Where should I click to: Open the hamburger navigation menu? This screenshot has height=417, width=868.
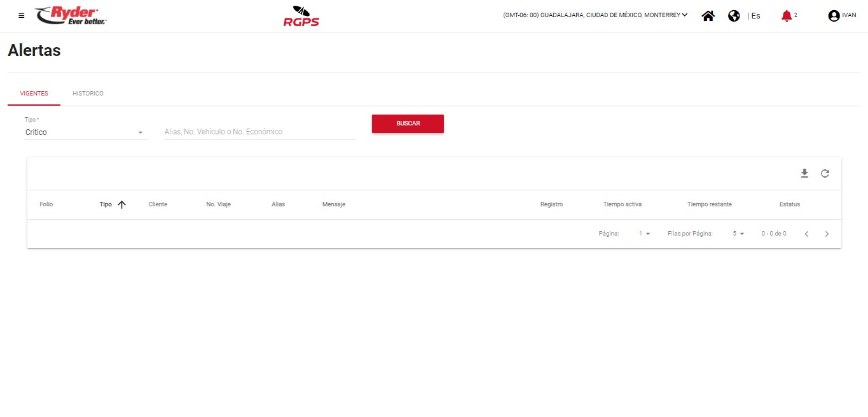(22, 16)
